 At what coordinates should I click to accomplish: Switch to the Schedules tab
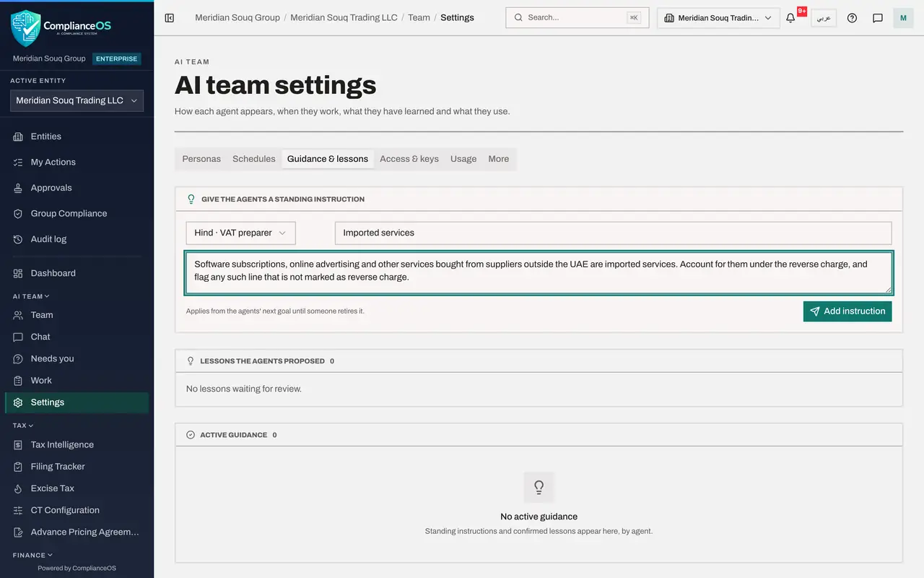point(254,159)
